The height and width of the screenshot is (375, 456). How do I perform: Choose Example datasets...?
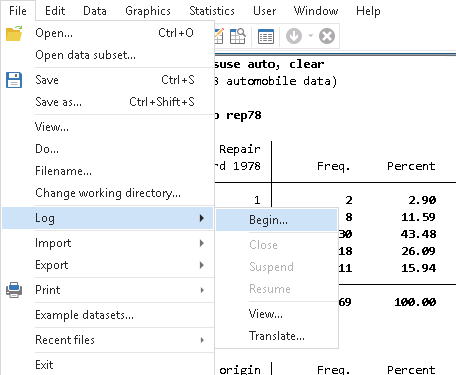pyautogui.click(x=108, y=315)
